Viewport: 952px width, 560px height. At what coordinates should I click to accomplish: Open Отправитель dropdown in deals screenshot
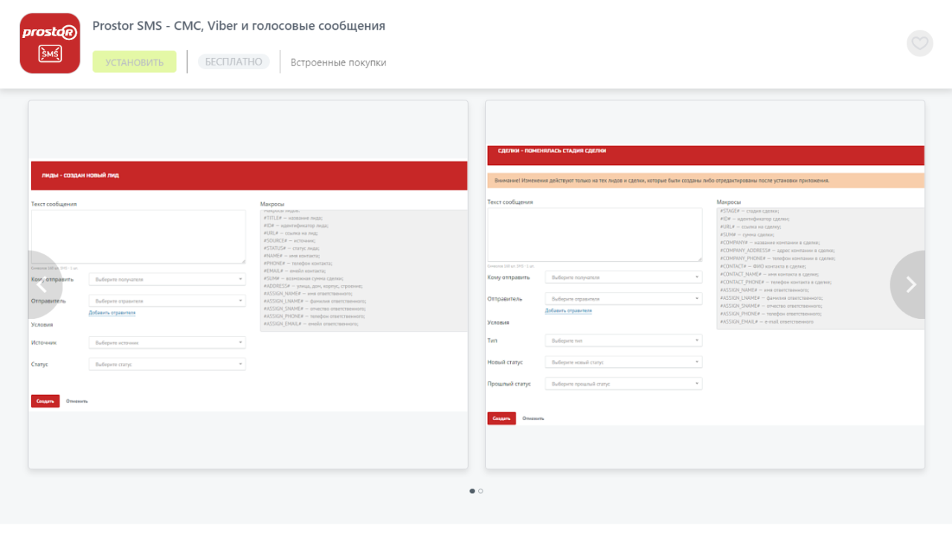click(x=624, y=299)
